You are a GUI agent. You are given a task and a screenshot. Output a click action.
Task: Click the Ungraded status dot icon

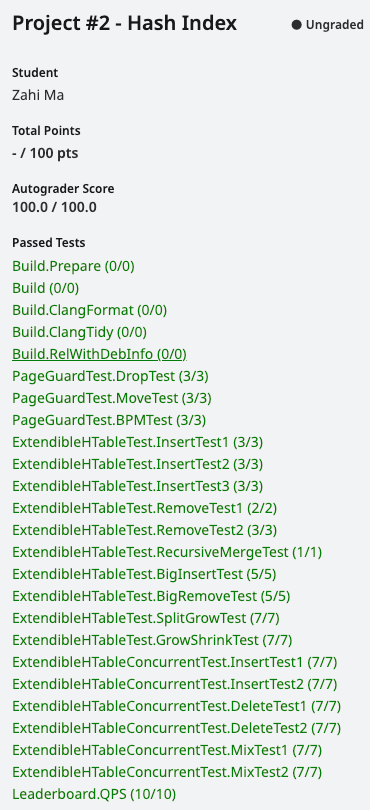click(x=296, y=25)
